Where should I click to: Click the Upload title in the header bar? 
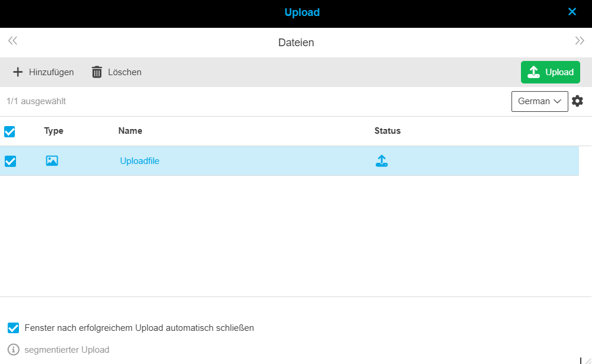[x=302, y=12]
